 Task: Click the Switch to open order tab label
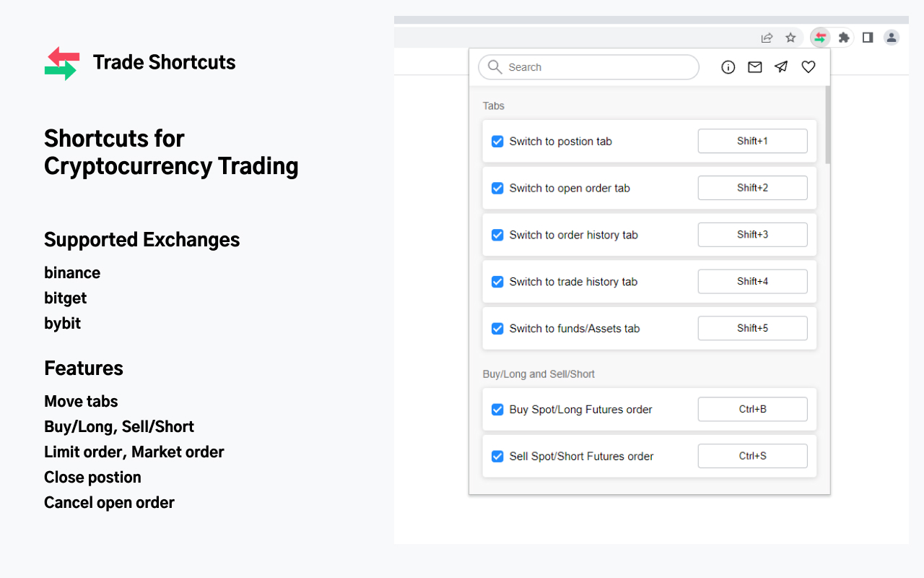pos(570,188)
